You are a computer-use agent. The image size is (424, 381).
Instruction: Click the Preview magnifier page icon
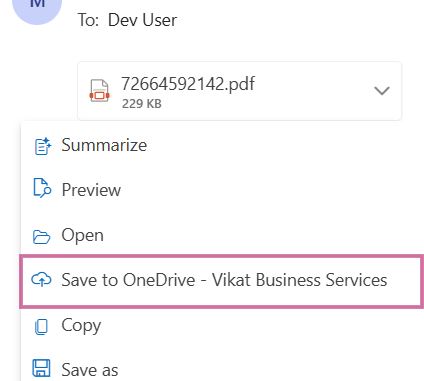(42, 188)
